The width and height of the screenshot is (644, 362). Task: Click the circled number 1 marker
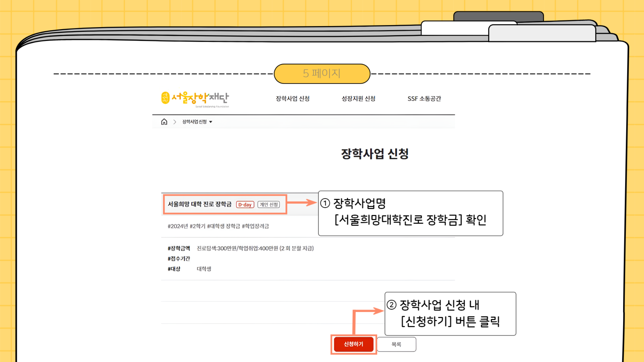(x=325, y=203)
